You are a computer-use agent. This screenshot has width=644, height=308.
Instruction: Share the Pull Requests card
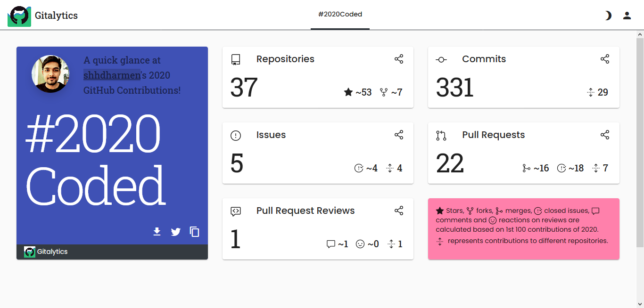click(605, 135)
